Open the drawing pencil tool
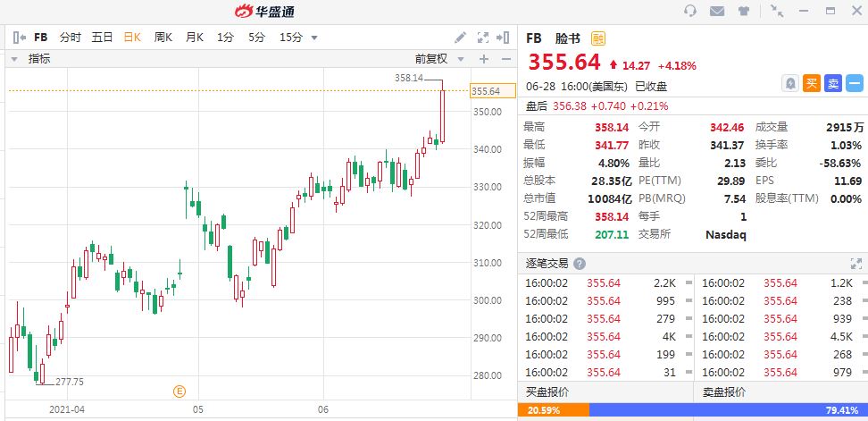This screenshot has width=868, height=421. tap(460, 38)
